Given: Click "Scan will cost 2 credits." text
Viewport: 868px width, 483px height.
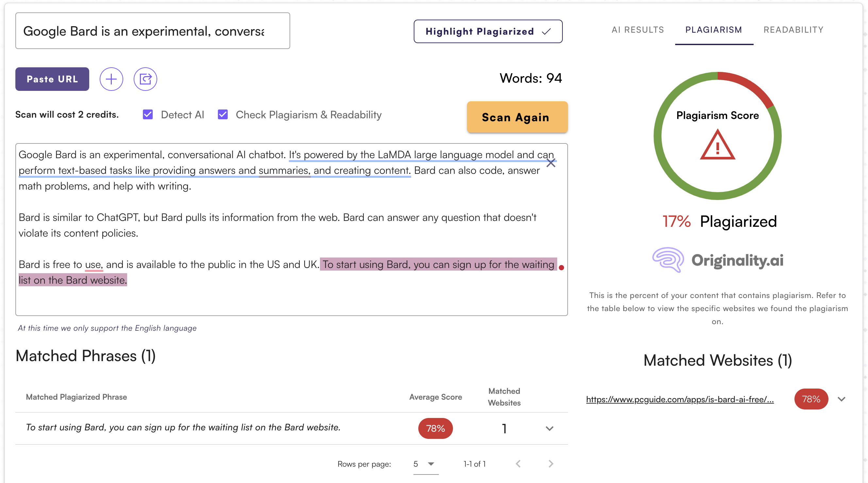Looking at the screenshot, I should [67, 115].
